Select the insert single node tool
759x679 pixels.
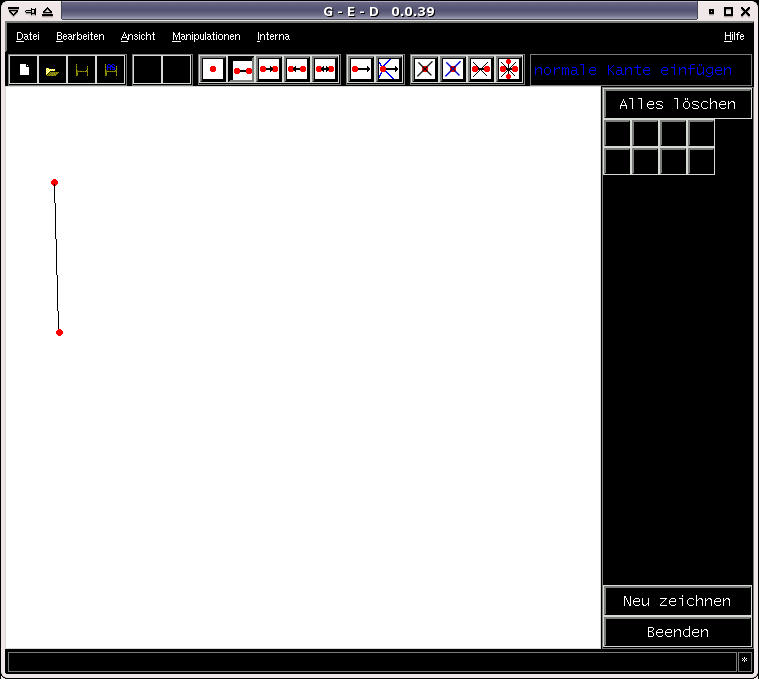tap(213, 69)
